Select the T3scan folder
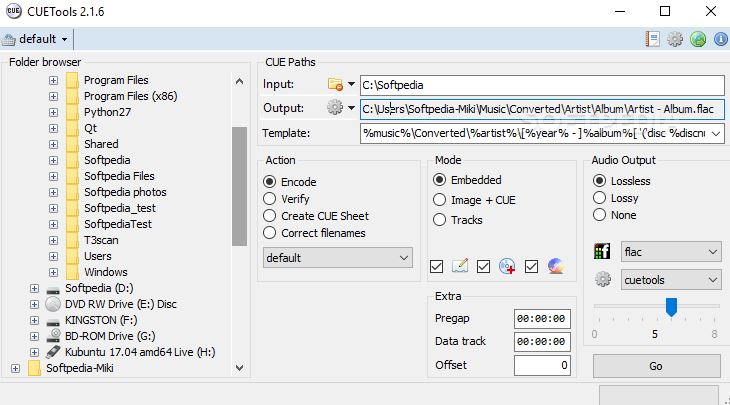730x405 pixels. point(101,240)
